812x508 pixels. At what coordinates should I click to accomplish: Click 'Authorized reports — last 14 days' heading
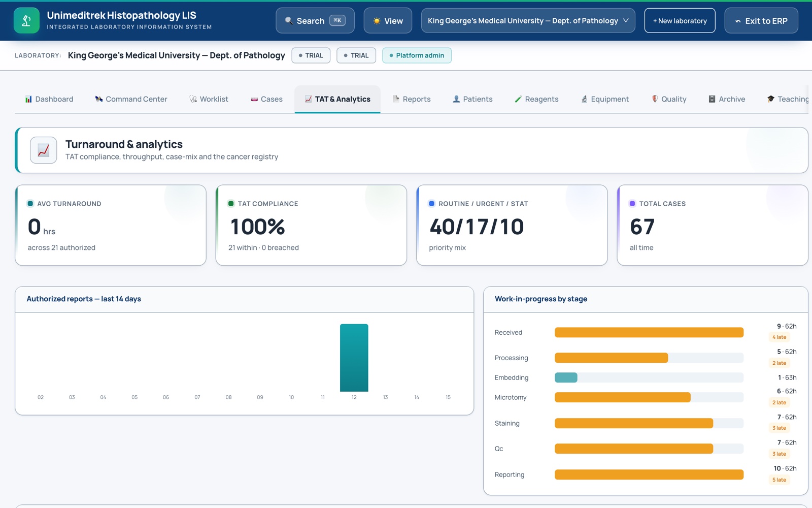tap(84, 299)
